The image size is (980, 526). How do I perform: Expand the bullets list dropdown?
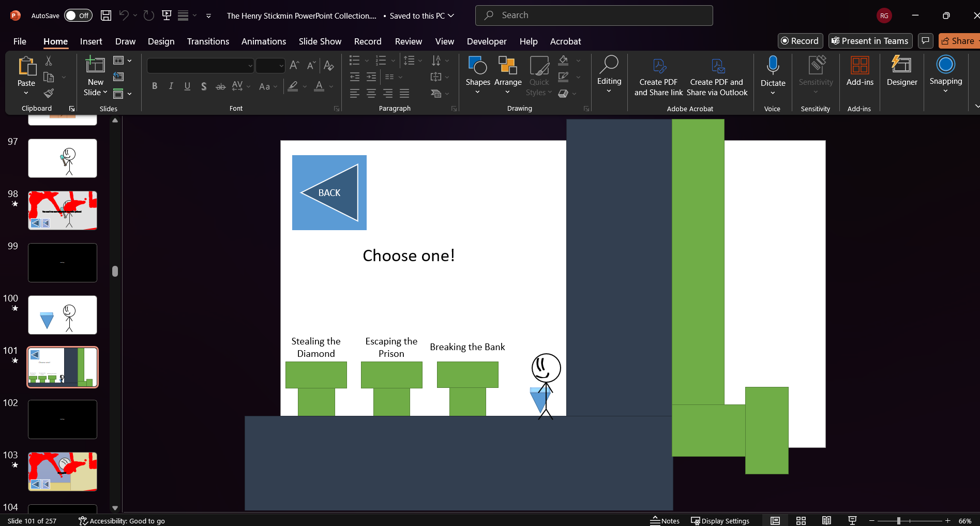[x=367, y=61]
